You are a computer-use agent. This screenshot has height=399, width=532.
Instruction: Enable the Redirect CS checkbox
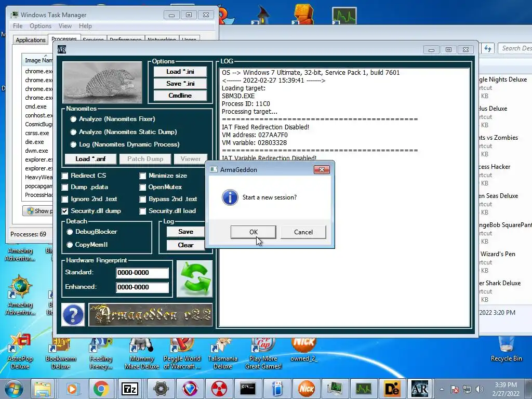(65, 176)
